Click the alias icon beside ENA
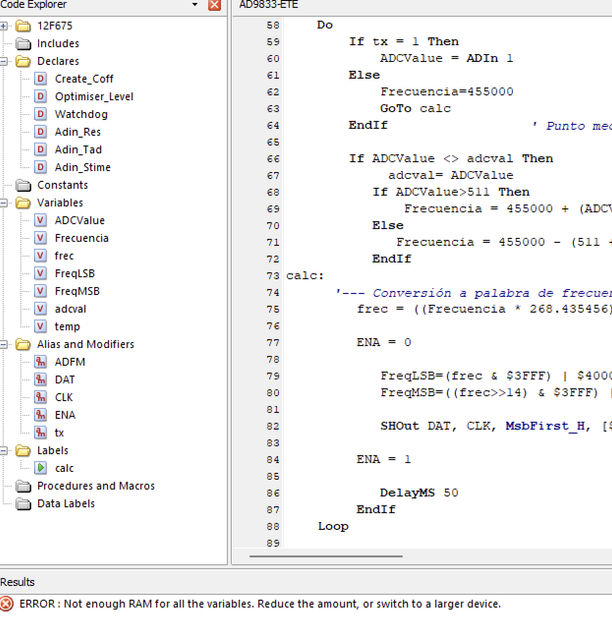The height and width of the screenshot is (640, 612). 40,415
